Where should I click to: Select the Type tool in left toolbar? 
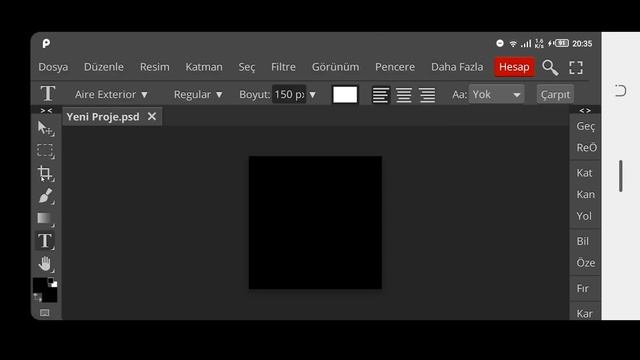click(45, 241)
